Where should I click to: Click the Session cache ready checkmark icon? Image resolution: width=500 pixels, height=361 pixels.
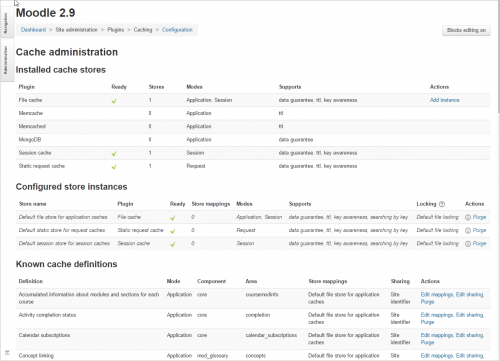tap(114, 154)
